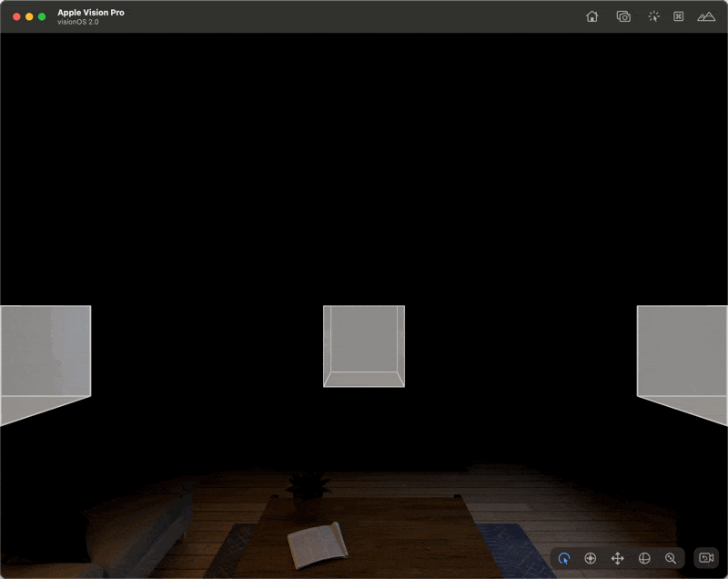Image resolution: width=728 pixels, height=579 pixels.
Task: Open the input pointer mode selector
Action: pos(653,16)
